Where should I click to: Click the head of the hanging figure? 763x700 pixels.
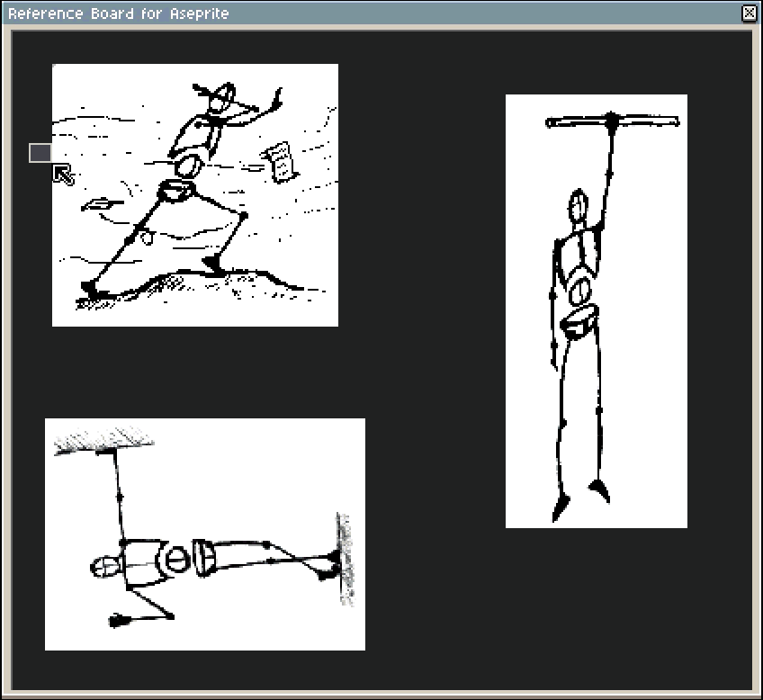pyautogui.click(x=579, y=209)
